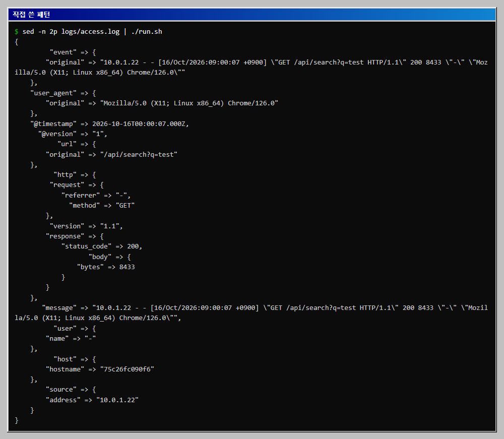The width and height of the screenshot is (504, 439).
Task: Select the method value "GET"
Action: click(125, 205)
